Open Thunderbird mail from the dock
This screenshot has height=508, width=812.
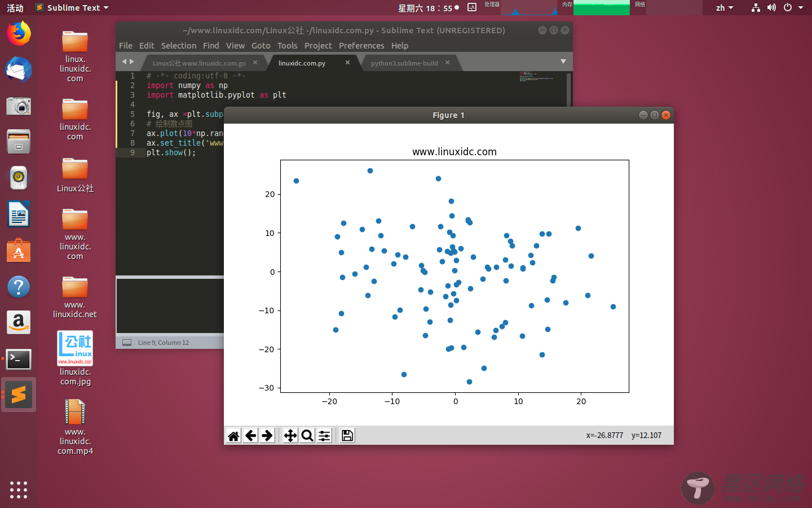tap(19, 69)
